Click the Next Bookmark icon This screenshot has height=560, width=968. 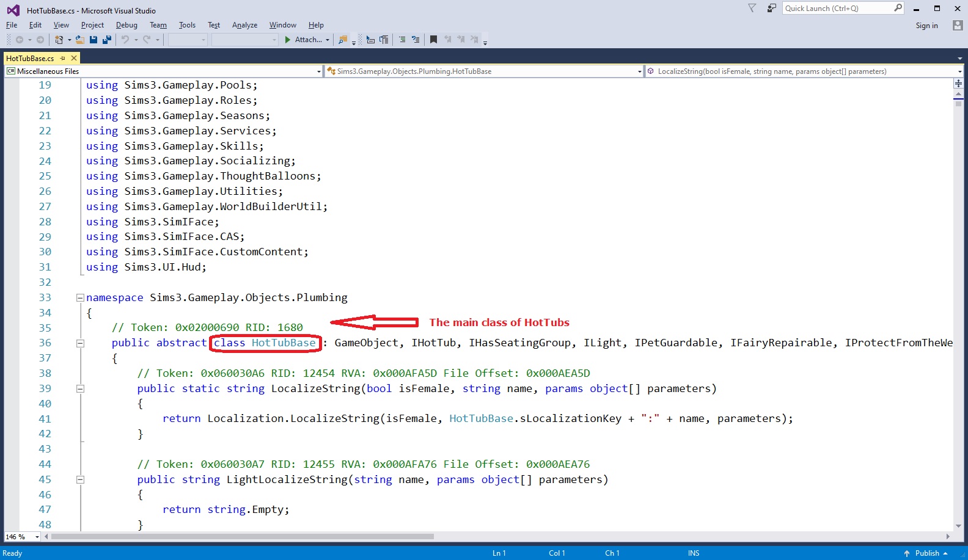[461, 40]
